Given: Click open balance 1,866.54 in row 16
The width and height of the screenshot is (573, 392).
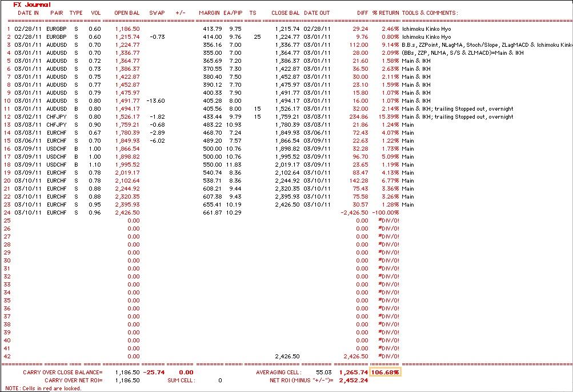Looking at the screenshot, I should click(127, 149).
